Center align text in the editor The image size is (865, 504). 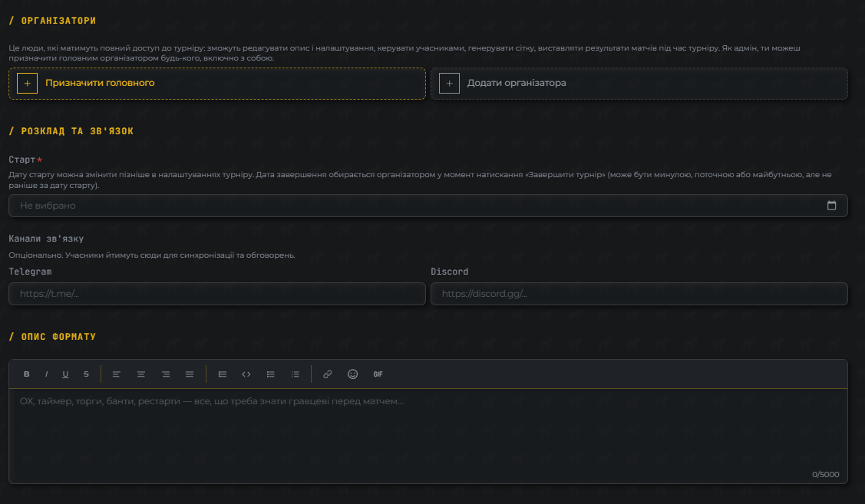[141, 374]
